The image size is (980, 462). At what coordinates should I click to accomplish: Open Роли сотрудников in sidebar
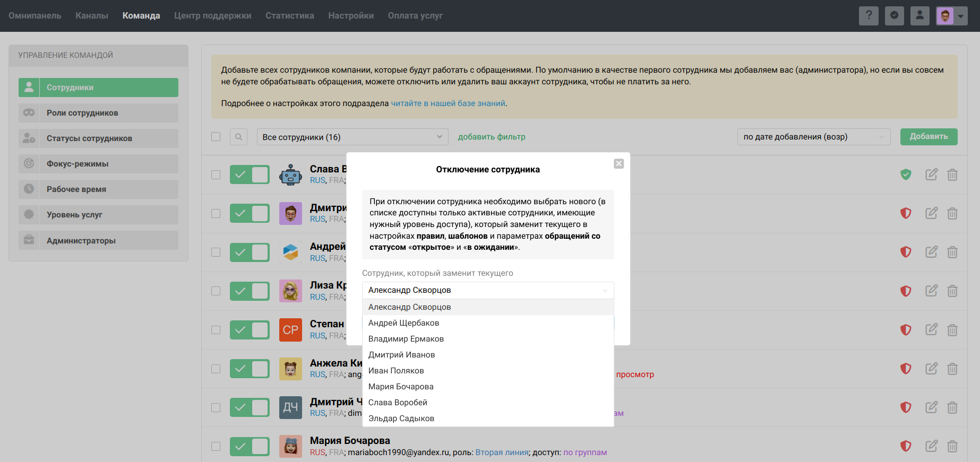[98, 113]
